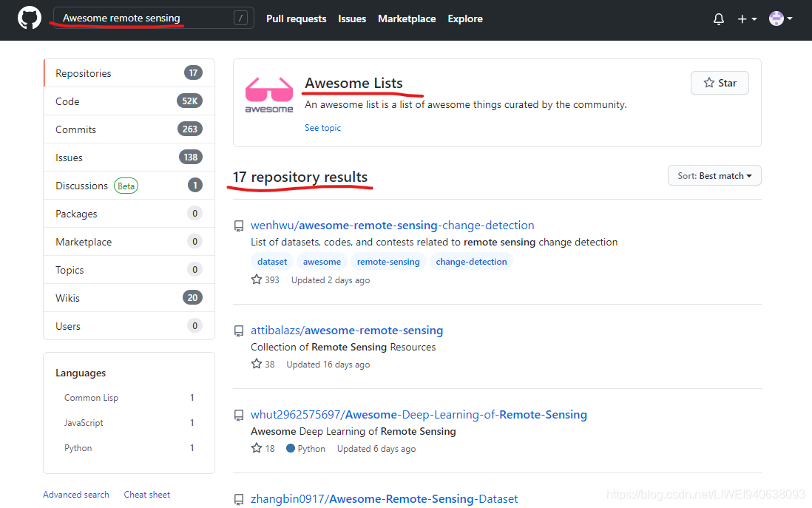Screen dimensions: 812x508
Task: Open Marketplace in top navigation
Action: 407,18
